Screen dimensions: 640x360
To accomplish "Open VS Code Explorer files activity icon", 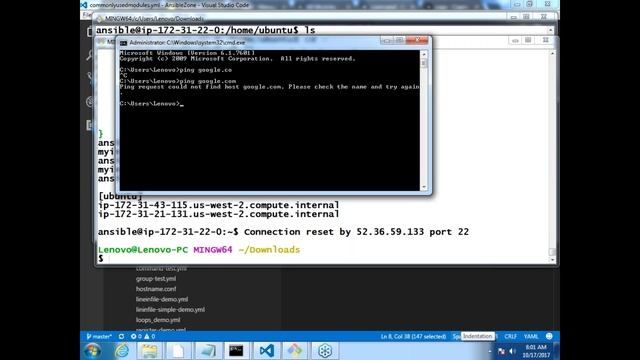I will tap(89, 32).
